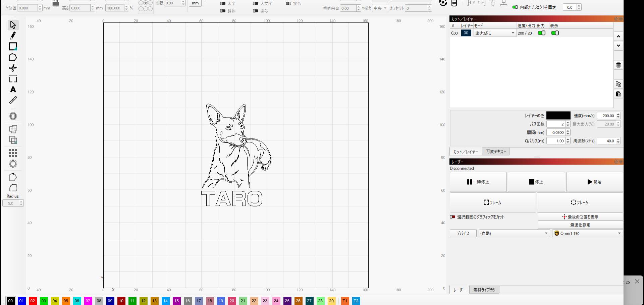Select the Rectangle drawing tool

[x=13, y=47]
